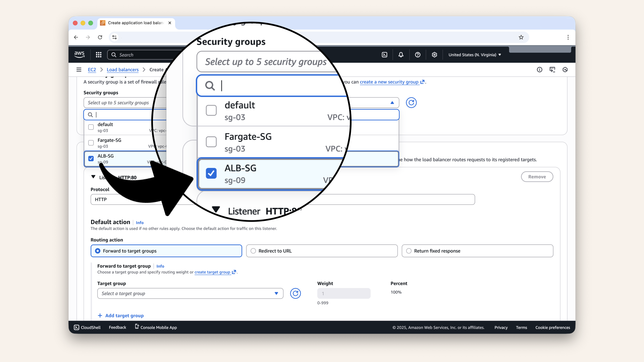
Task: Select the Redirect to URL routing action
Action: tap(253, 251)
